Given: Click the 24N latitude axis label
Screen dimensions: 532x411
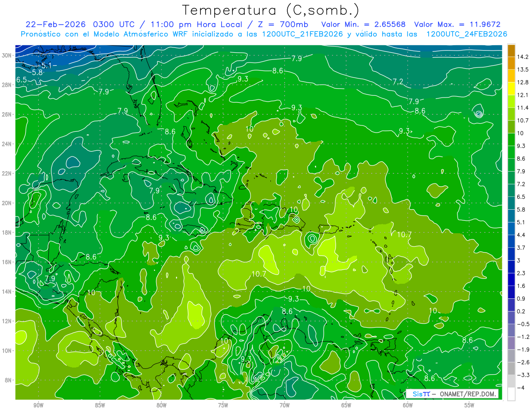Looking at the screenshot, I should tap(8, 144).
